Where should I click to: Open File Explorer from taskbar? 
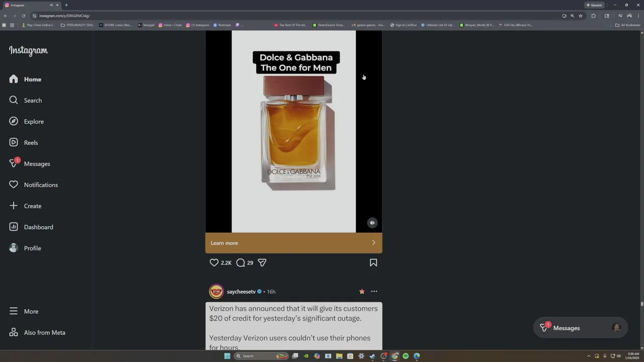[339, 356]
